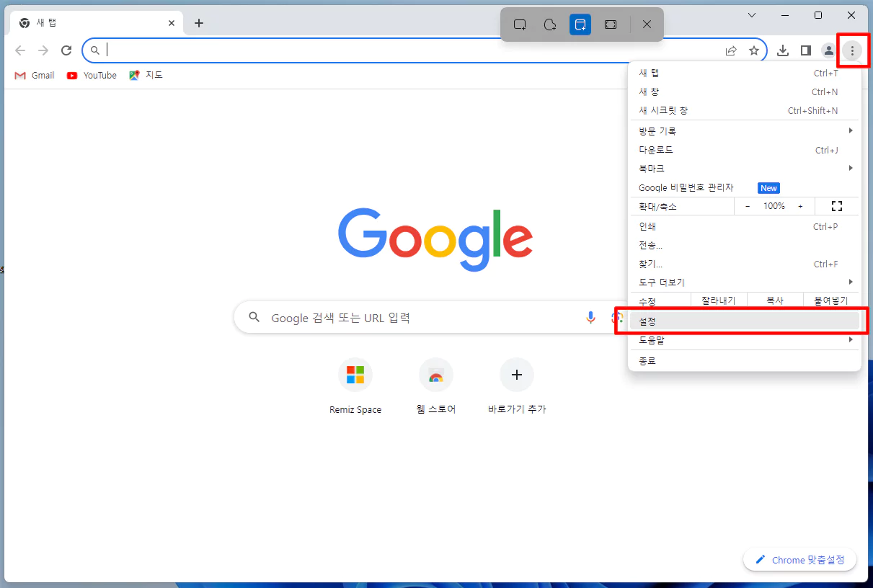This screenshot has width=873, height=588.
Task: Open Gmail bookmark
Action: click(35, 75)
